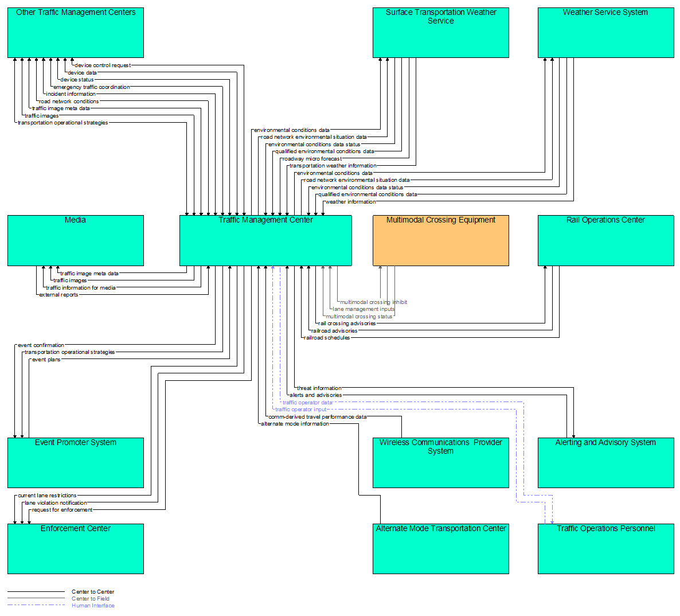Click the 'traffic information for media' label

[81, 287]
